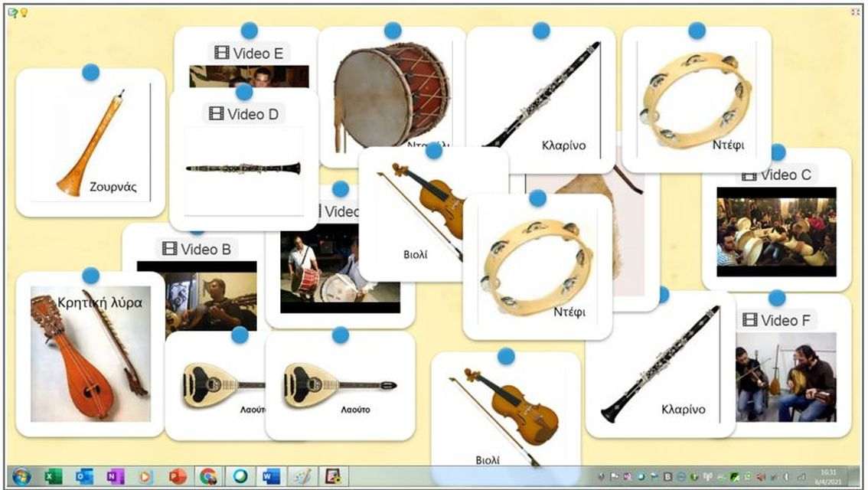Screen dimensions: 868x490
Task: Open Outlook from the taskbar
Action: 84,476
